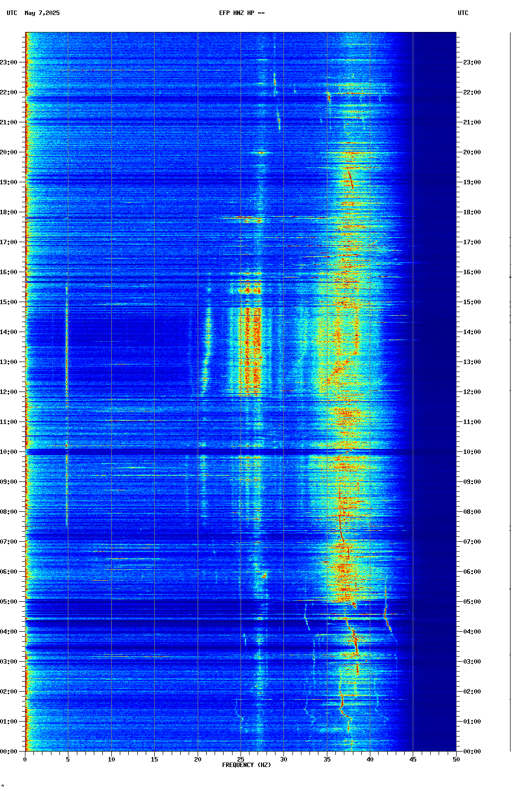Select the 15:00 label on left time axis
This screenshot has width=532, height=791.
pos(8,302)
